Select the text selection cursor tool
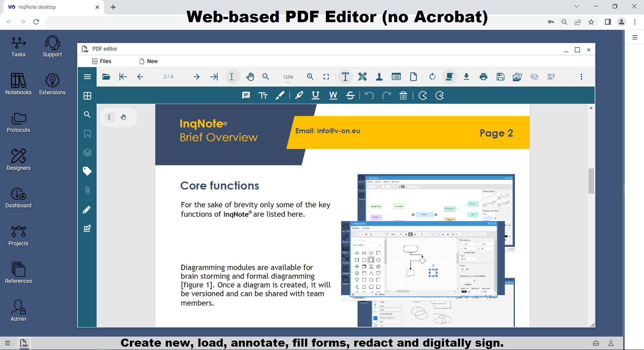 [x=232, y=77]
